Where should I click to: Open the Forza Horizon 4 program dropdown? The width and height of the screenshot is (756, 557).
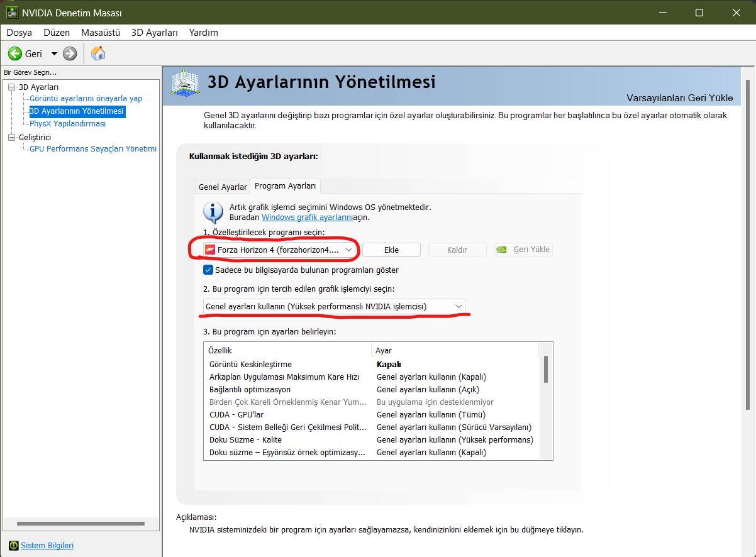pyautogui.click(x=280, y=250)
